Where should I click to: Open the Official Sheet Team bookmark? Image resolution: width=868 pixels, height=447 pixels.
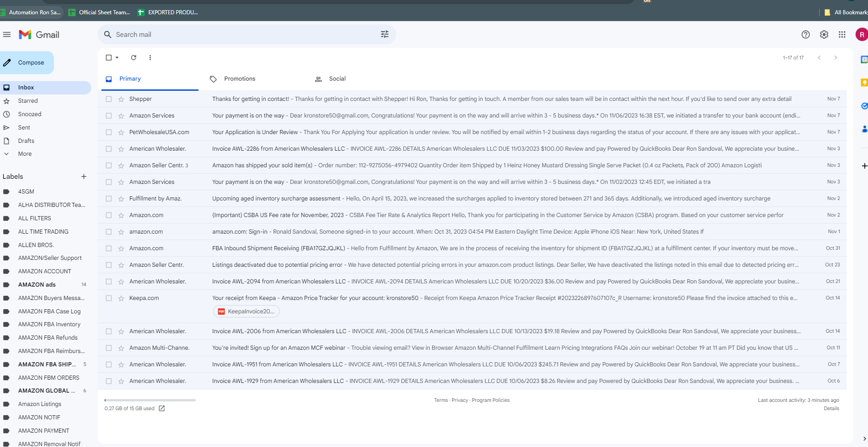click(x=100, y=12)
